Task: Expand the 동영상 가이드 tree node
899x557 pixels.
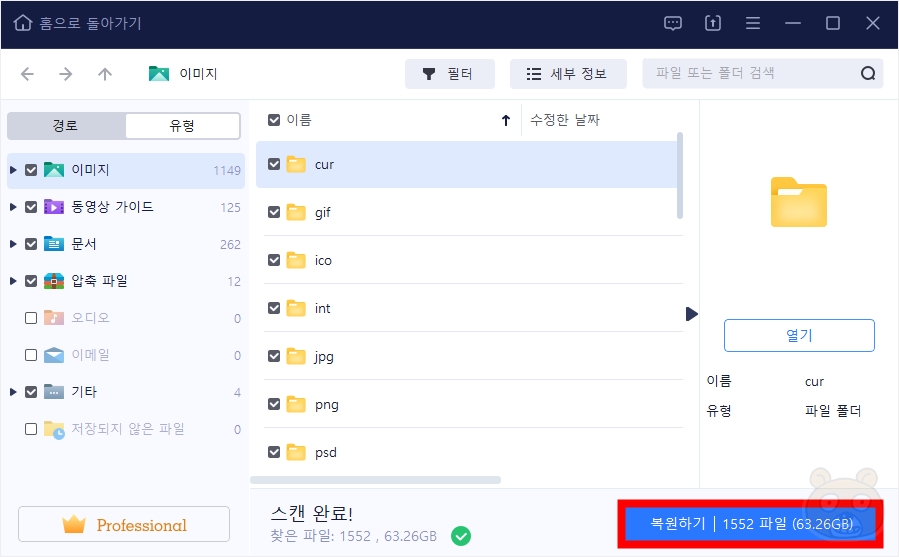Action: [x=13, y=207]
